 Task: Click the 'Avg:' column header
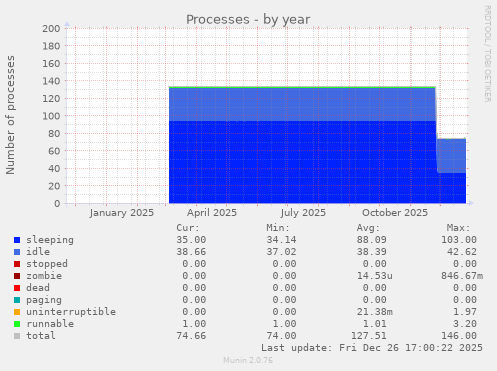[x=368, y=228]
